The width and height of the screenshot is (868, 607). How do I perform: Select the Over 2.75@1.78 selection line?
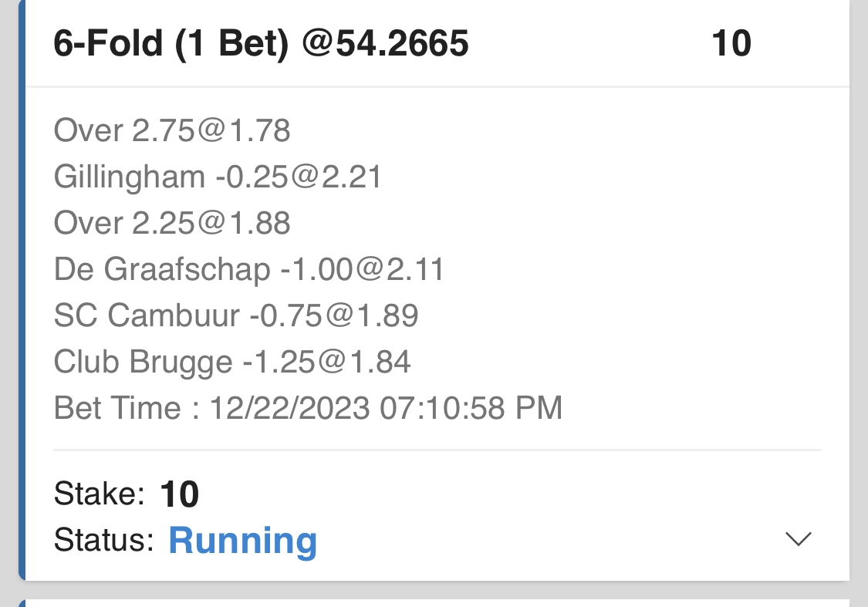[172, 131]
